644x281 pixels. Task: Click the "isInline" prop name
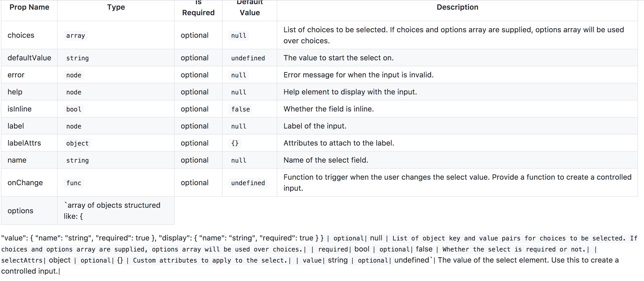[x=20, y=109]
